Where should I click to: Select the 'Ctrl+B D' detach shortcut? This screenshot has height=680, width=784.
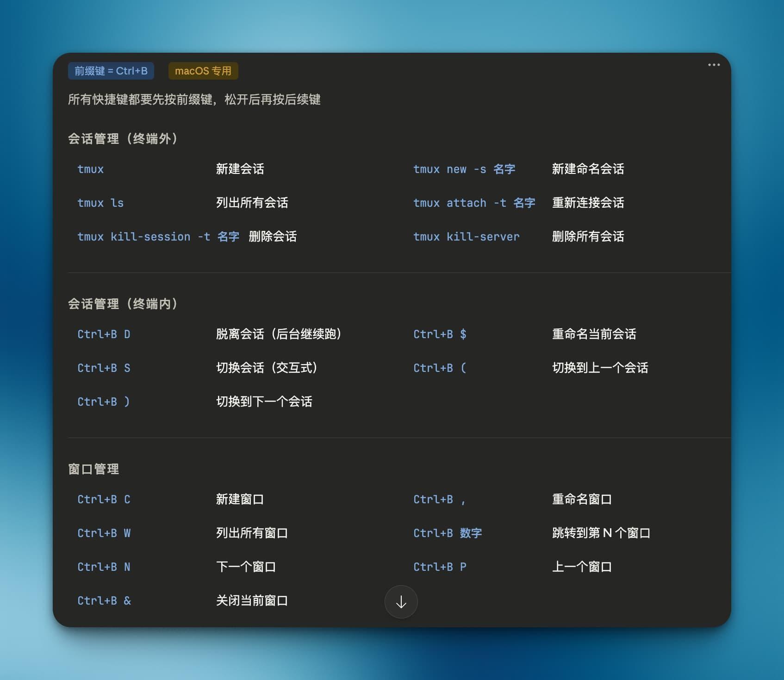[104, 334]
